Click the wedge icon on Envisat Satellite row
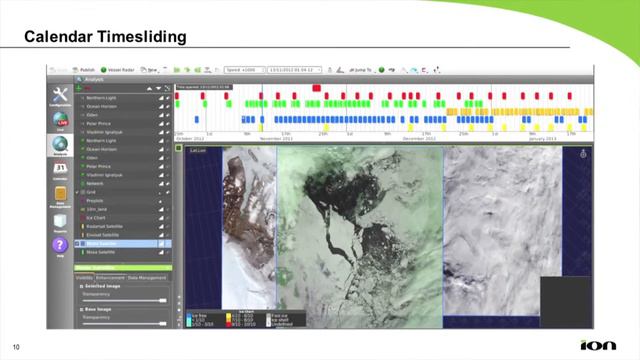 [x=161, y=235]
